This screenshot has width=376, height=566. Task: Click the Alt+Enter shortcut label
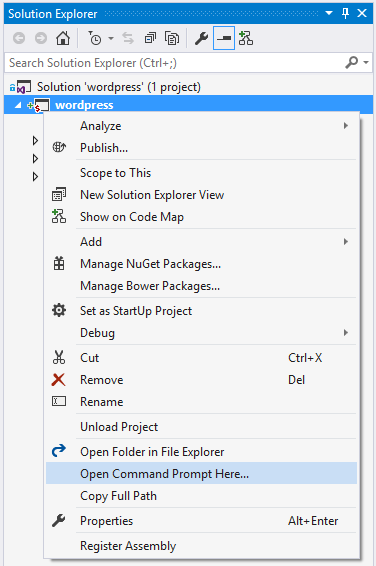pos(313,521)
